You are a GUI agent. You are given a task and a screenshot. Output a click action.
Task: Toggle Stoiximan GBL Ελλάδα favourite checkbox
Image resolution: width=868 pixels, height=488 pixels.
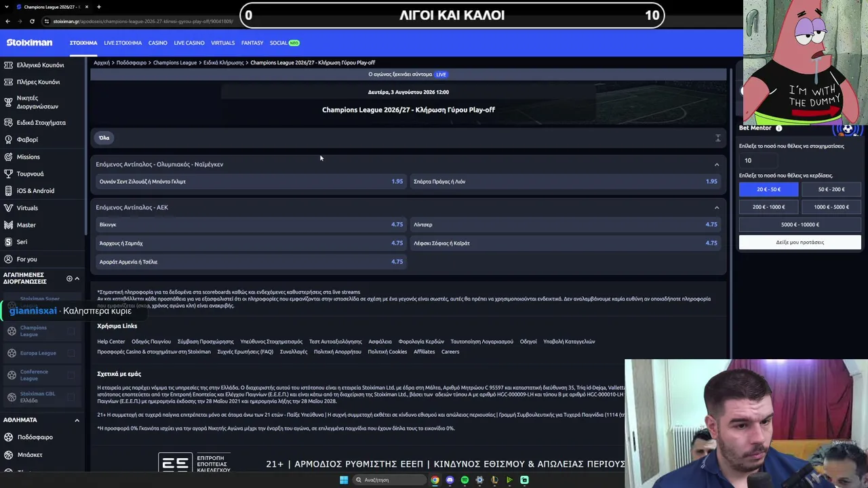[71, 397]
